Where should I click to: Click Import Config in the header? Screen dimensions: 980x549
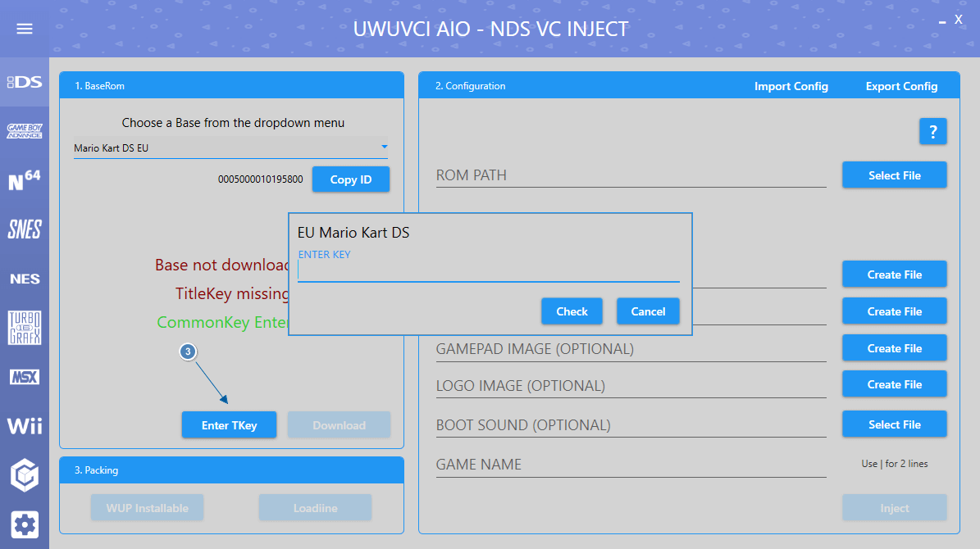pyautogui.click(x=791, y=86)
